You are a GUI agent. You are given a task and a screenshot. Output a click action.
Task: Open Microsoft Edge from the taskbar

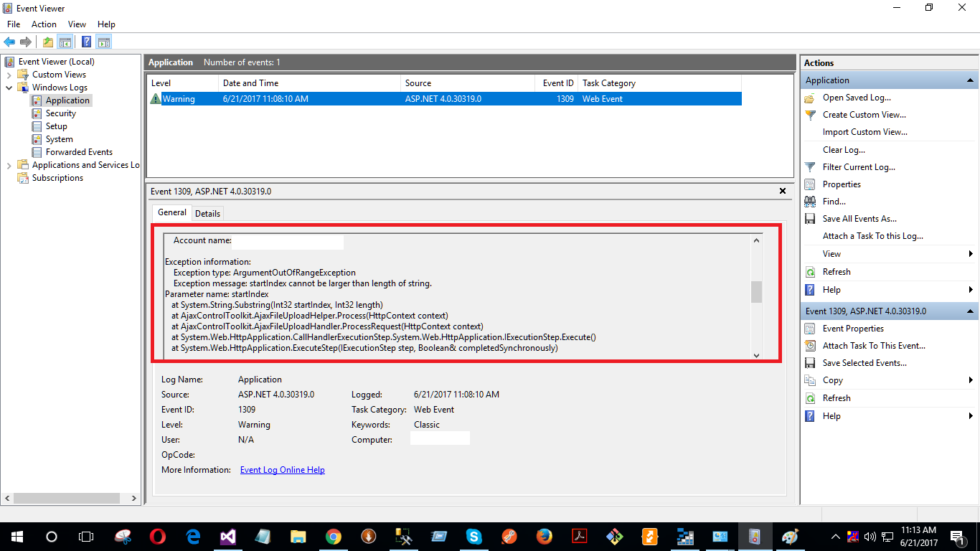193,536
